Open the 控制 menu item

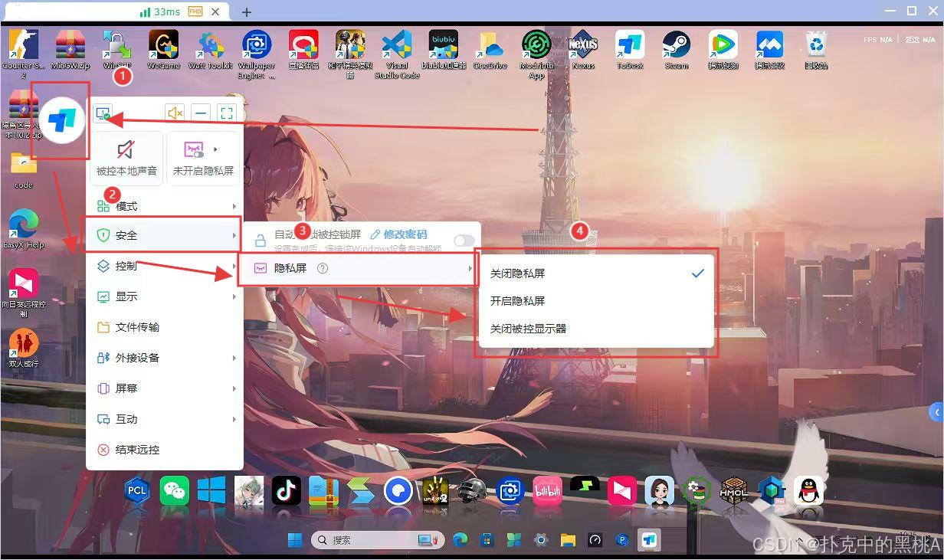coord(165,266)
